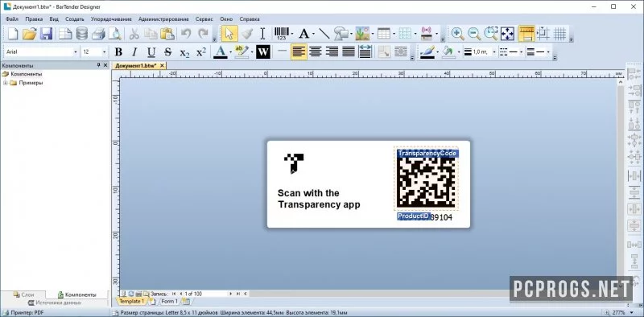
Task: Click the Zoom Out magnifier
Action: (x=474, y=34)
